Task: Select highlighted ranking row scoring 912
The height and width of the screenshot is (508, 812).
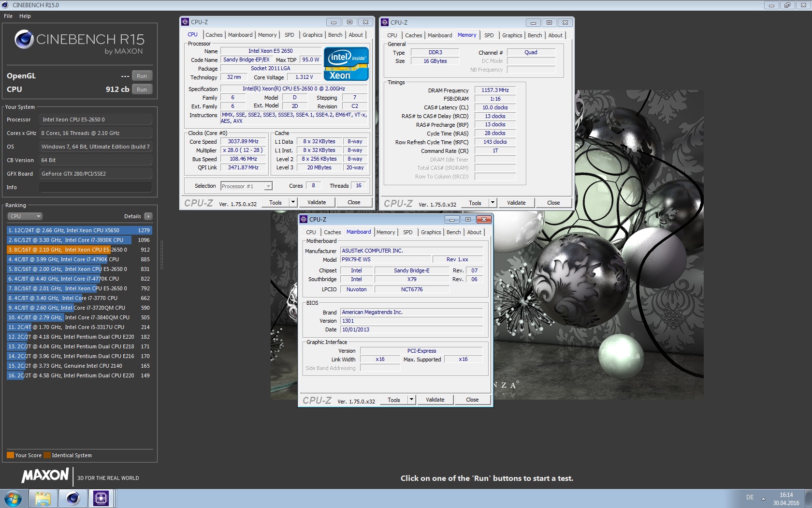Action: click(79, 250)
